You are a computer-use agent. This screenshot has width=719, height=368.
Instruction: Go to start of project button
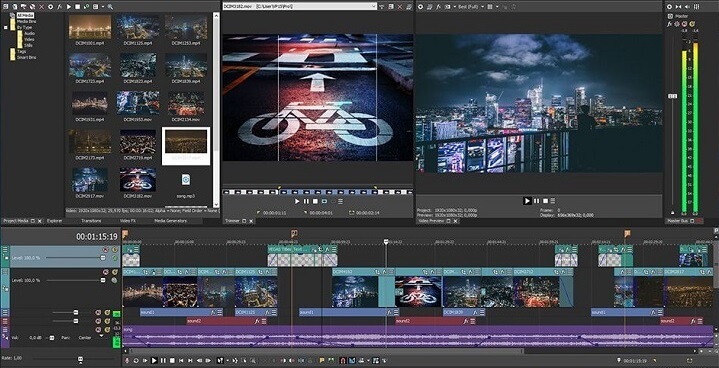(x=181, y=361)
